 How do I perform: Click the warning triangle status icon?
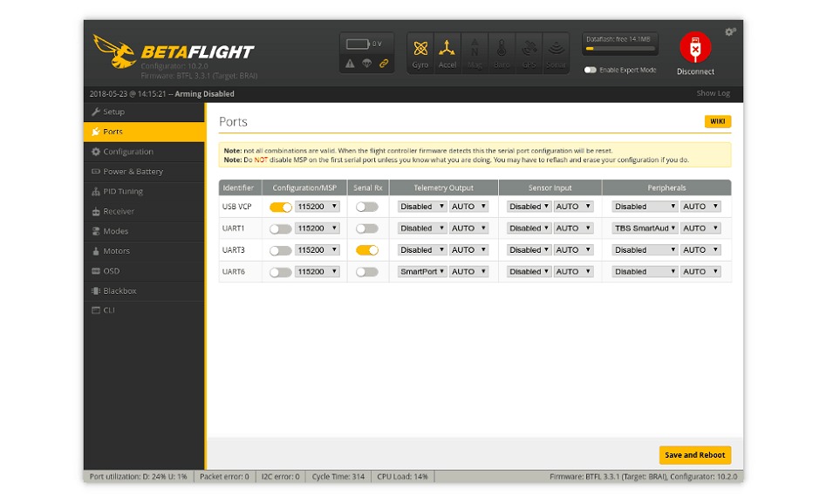[350, 63]
